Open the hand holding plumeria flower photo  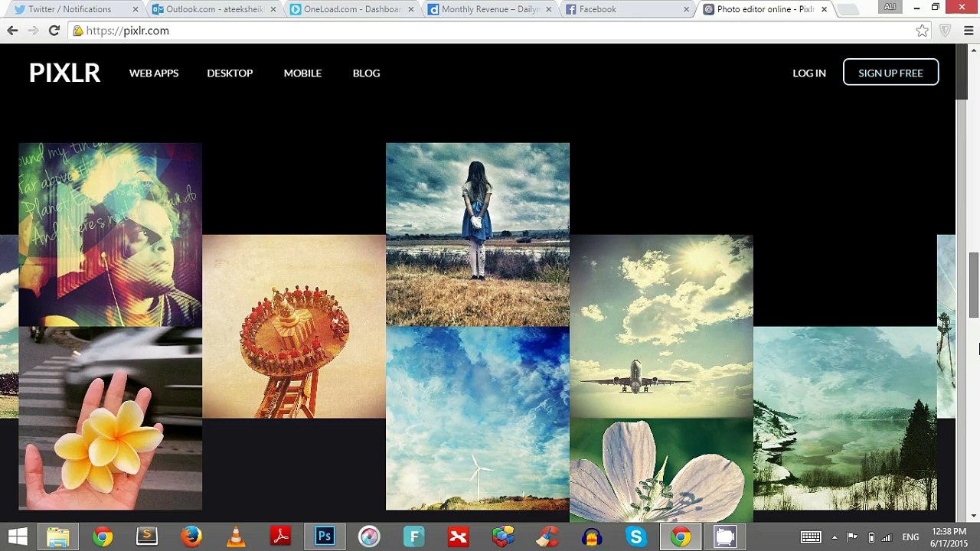click(110, 418)
